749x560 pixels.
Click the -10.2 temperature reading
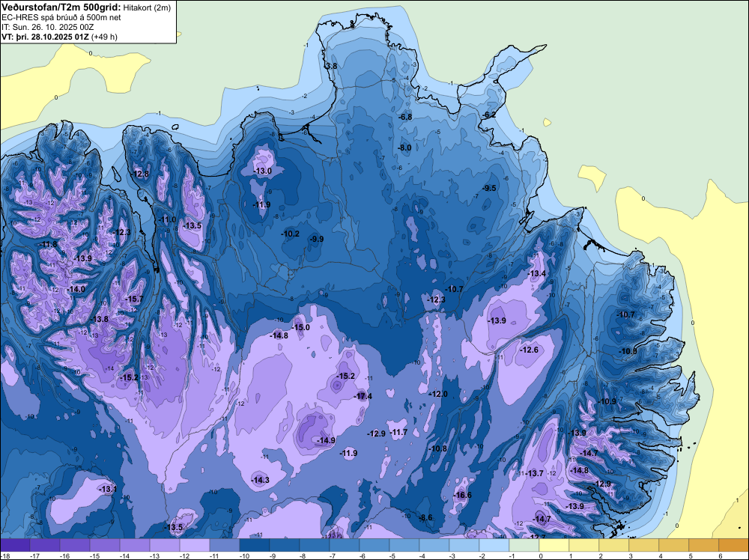pos(291,234)
